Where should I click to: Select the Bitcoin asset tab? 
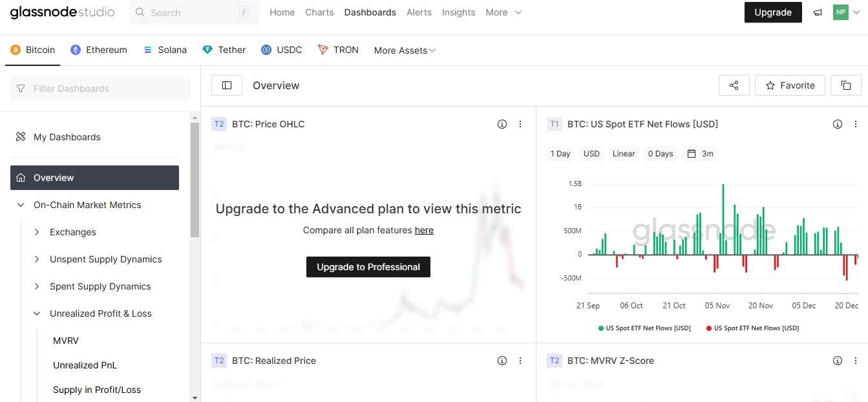[x=33, y=50]
